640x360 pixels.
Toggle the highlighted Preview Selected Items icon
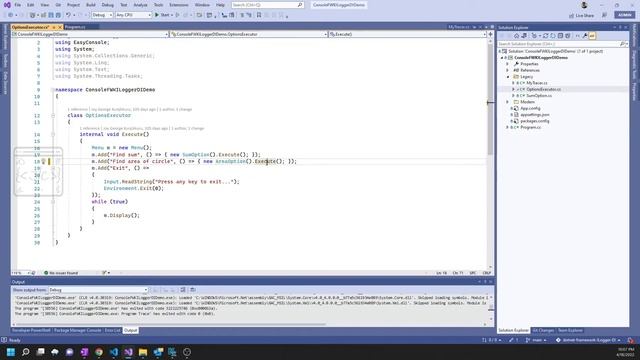(592, 36)
